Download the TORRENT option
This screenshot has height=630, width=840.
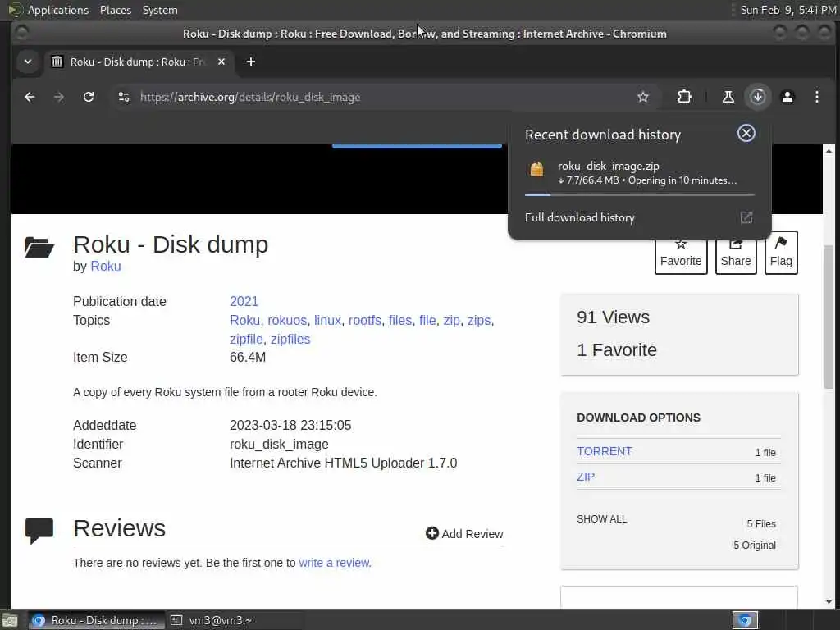(605, 451)
